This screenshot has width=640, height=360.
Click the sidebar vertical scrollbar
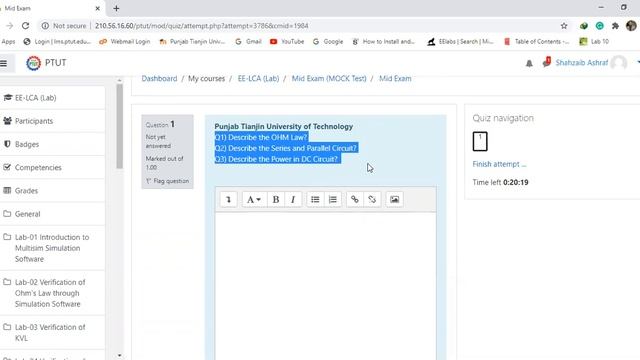(x=119, y=127)
